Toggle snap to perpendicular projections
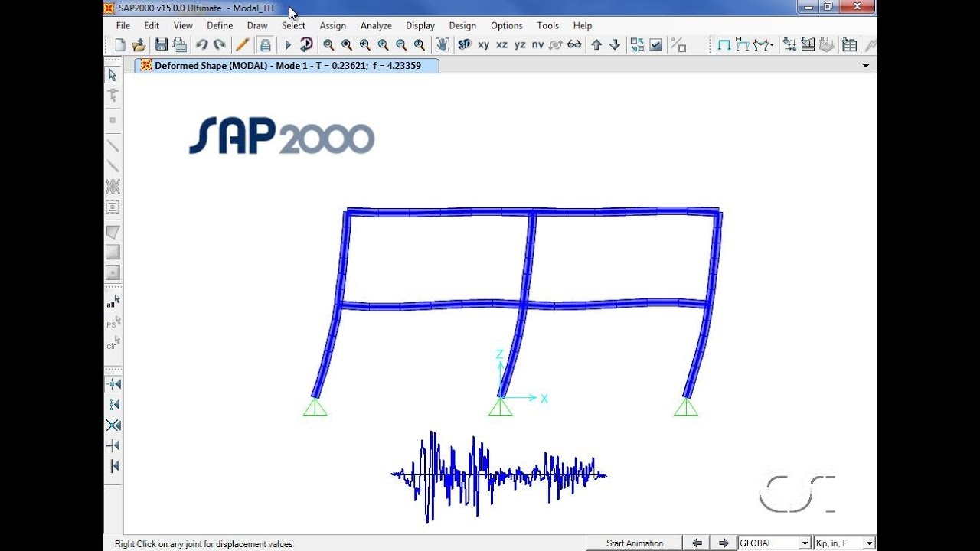This screenshot has width=980, height=551. [113, 446]
